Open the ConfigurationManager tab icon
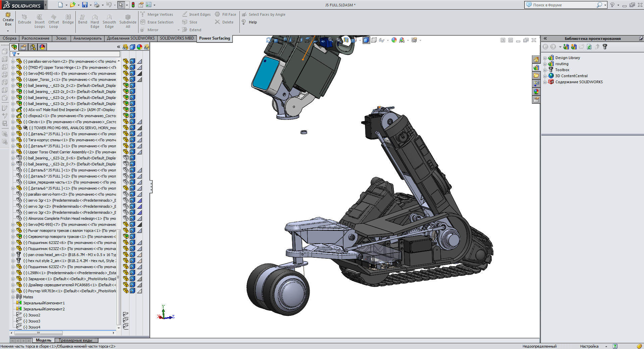The height and width of the screenshot is (349, 644). click(33, 47)
